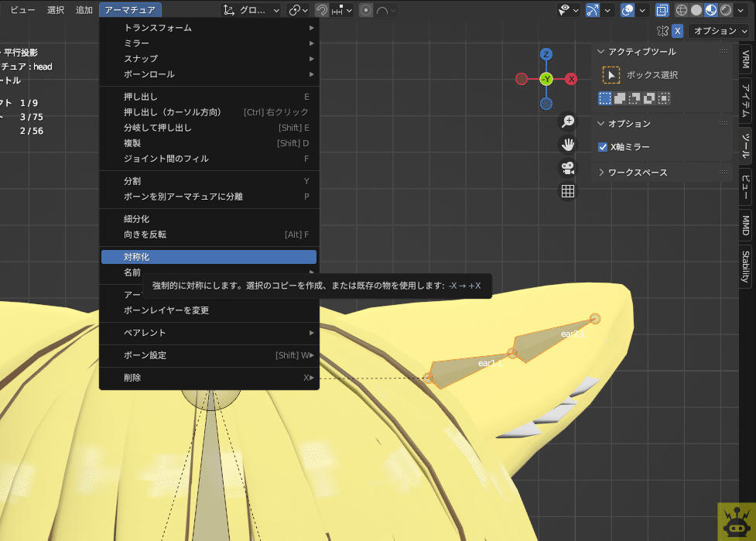Open the スナップ submenu
756x541 pixels.
click(209, 59)
